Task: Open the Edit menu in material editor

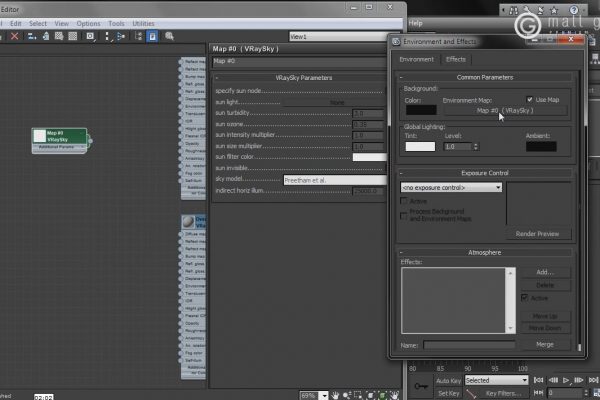Action: point(16,24)
